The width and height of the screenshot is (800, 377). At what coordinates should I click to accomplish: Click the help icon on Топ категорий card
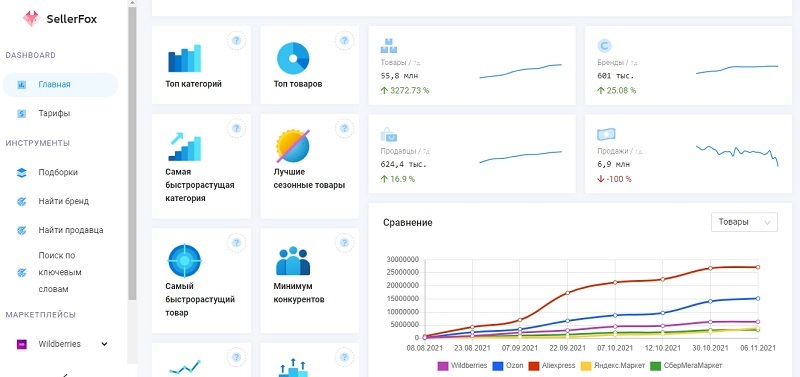tap(236, 40)
